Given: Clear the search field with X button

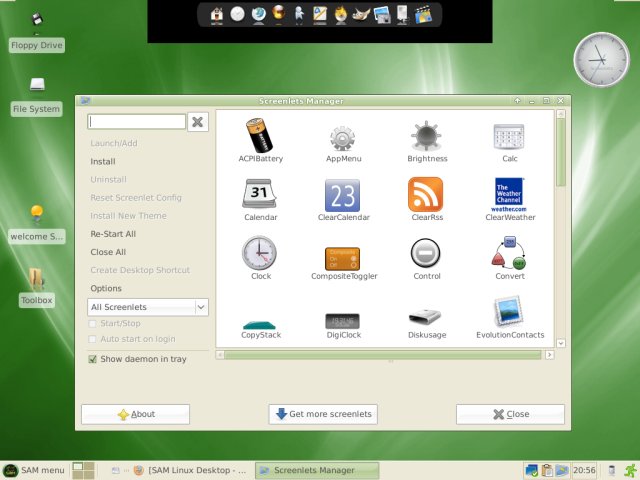Looking at the screenshot, I should tap(198, 122).
